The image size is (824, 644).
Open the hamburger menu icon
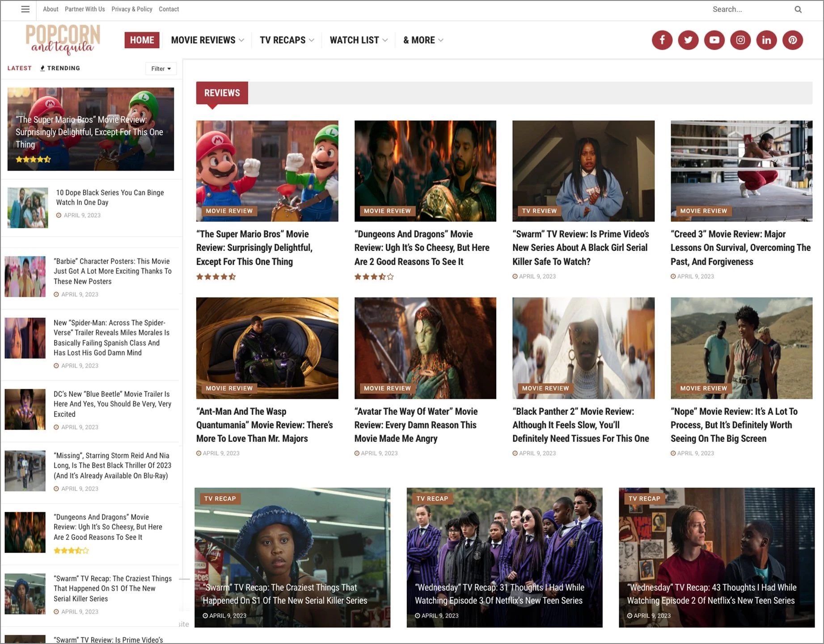point(25,9)
